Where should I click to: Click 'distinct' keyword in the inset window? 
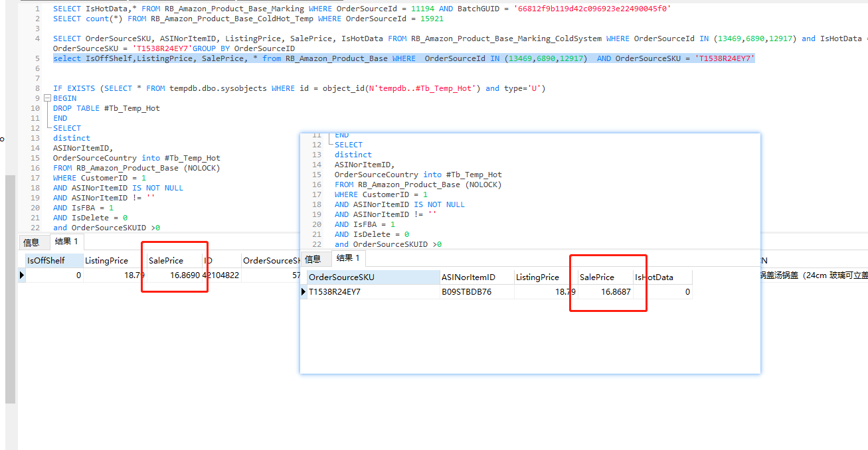pyautogui.click(x=353, y=155)
